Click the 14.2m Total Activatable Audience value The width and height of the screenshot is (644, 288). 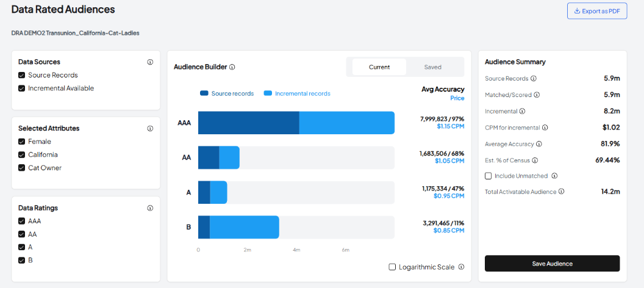point(610,192)
